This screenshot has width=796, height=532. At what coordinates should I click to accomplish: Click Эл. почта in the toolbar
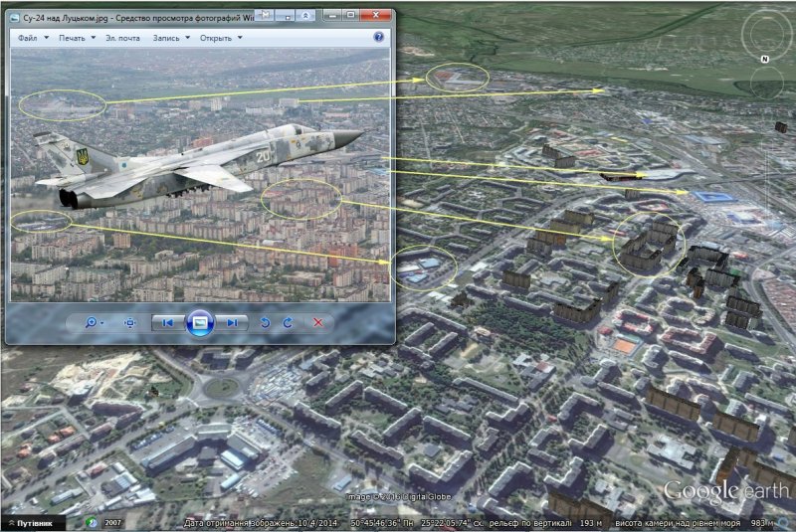click(124, 38)
